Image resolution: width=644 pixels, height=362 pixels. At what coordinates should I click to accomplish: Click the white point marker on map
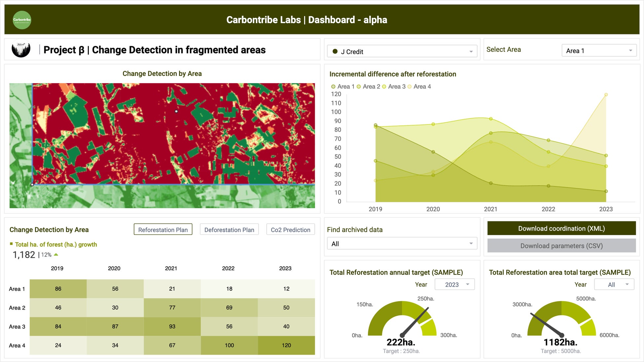point(176,112)
